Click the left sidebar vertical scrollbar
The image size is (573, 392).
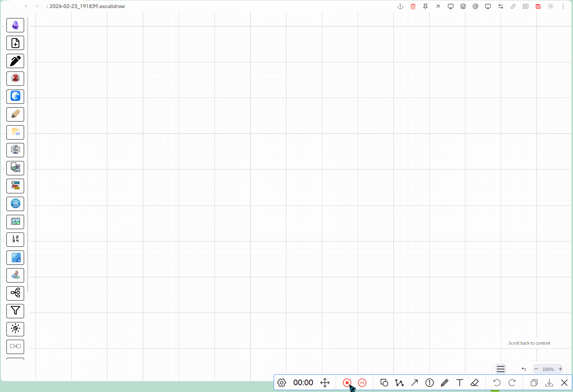pos(27,154)
